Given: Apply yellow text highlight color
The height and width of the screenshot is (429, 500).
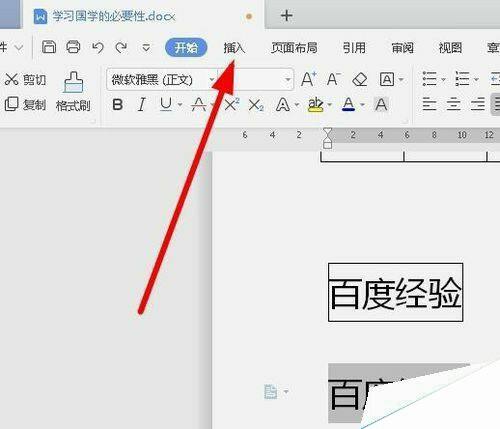Looking at the screenshot, I should pyautogui.click(x=315, y=105).
